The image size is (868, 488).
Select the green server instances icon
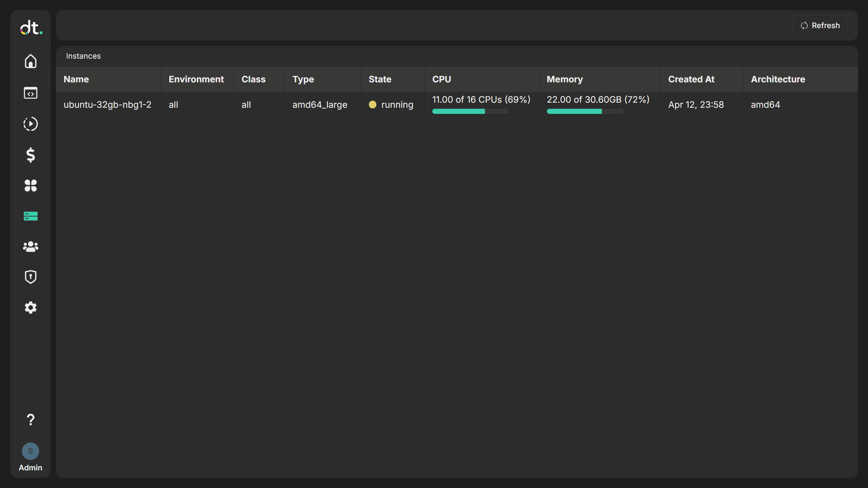(x=31, y=216)
